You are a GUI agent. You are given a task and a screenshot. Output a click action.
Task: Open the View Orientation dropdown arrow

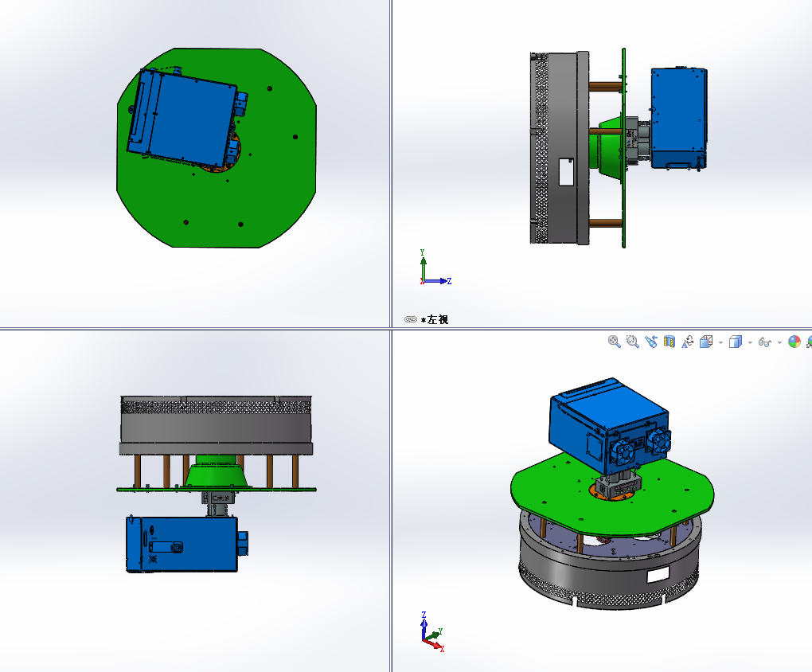(x=720, y=342)
